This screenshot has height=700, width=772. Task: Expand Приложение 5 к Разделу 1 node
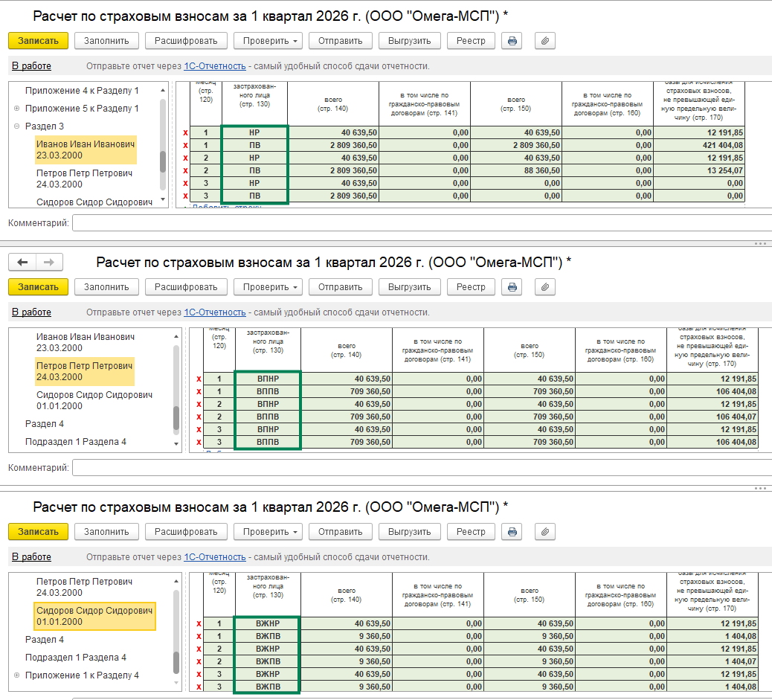click(16, 109)
